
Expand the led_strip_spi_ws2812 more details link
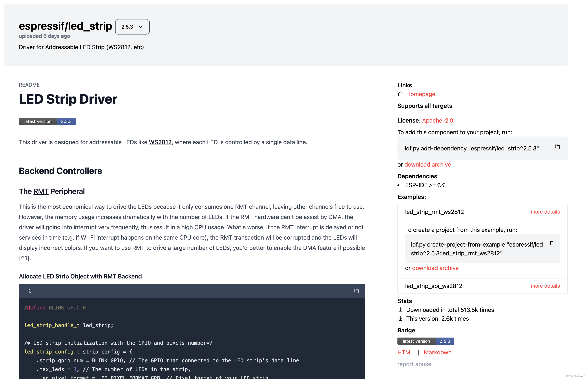pyautogui.click(x=545, y=286)
